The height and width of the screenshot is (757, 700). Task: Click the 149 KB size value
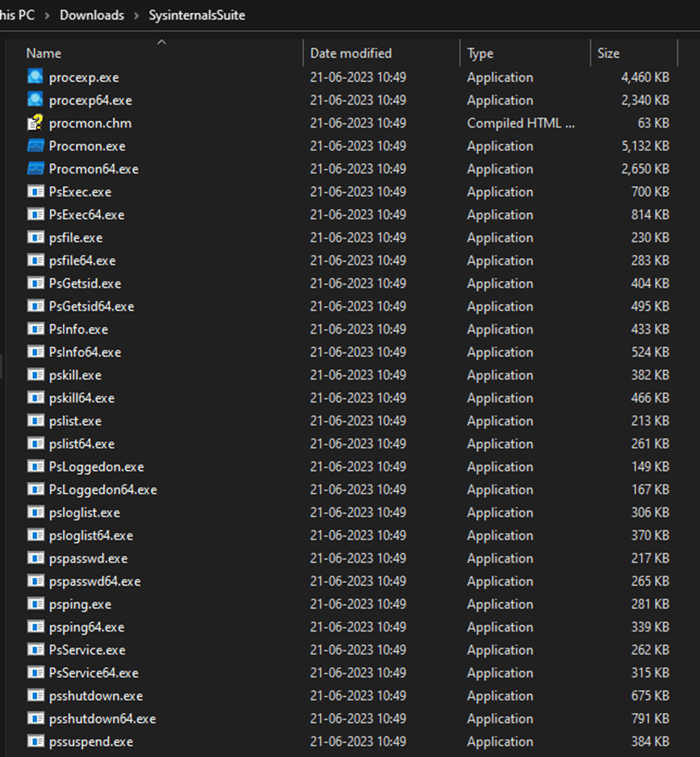(650, 467)
